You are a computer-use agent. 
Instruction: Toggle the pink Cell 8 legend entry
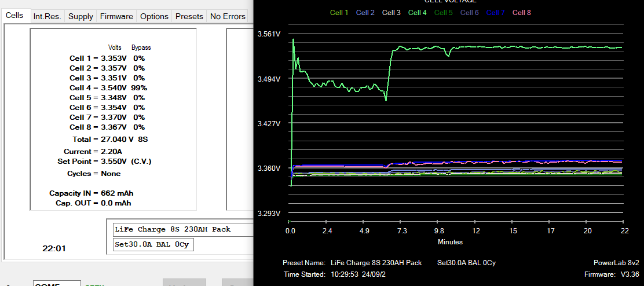522,12
